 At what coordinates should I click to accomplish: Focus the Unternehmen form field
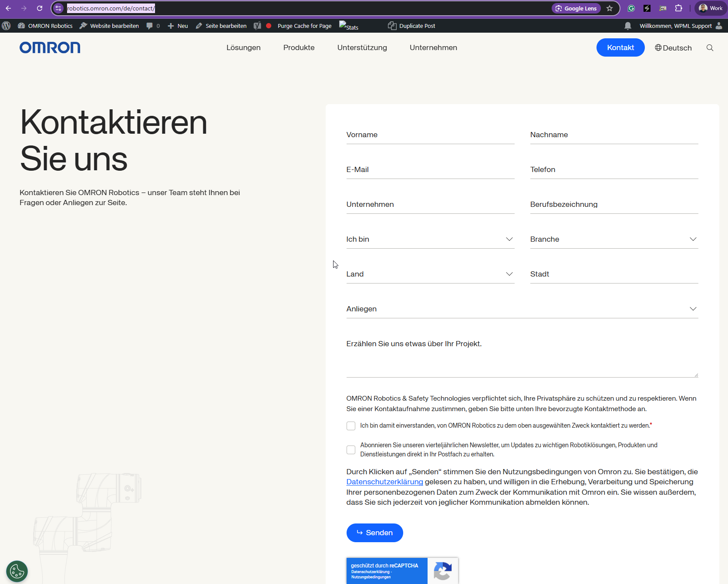[x=430, y=205]
